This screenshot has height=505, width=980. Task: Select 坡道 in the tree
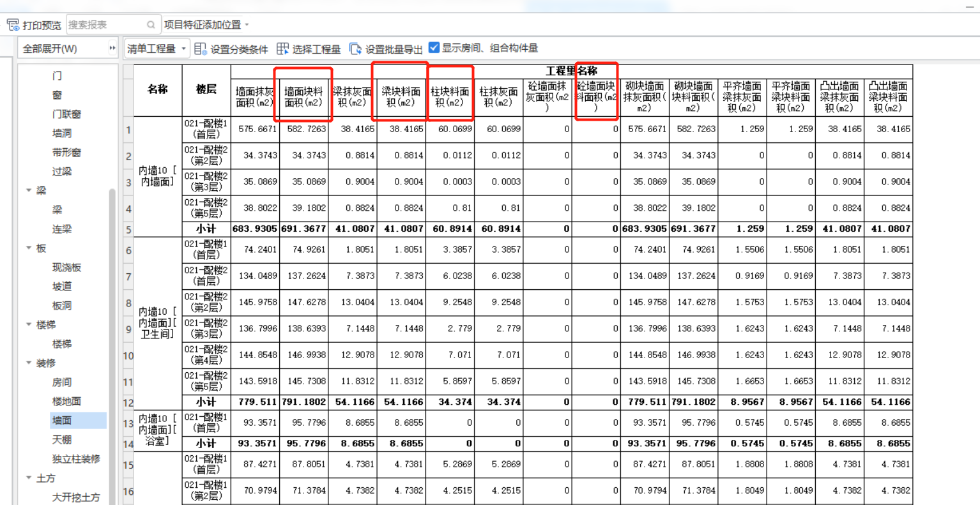(x=62, y=286)
